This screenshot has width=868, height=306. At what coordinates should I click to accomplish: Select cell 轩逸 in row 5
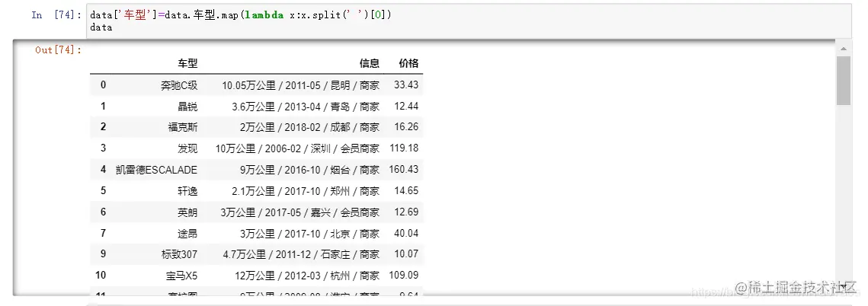[x=187, y=191]
